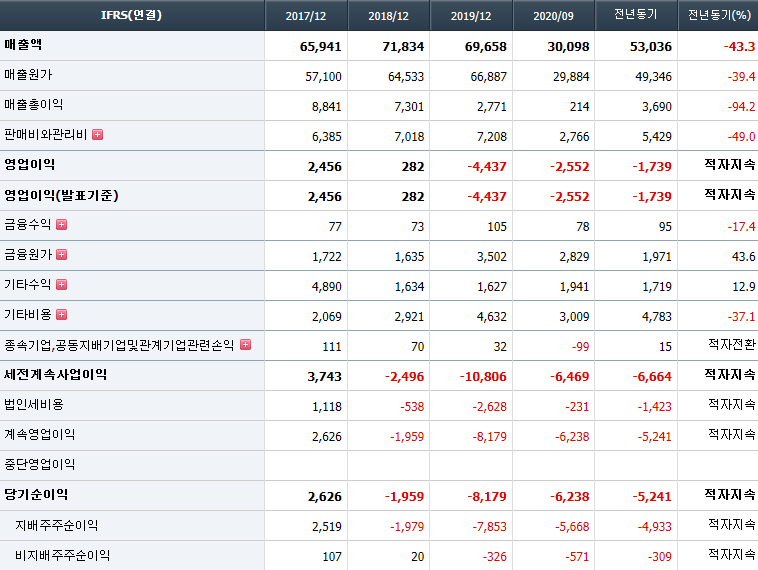Click the 2019/12 column header

[471, 15]
